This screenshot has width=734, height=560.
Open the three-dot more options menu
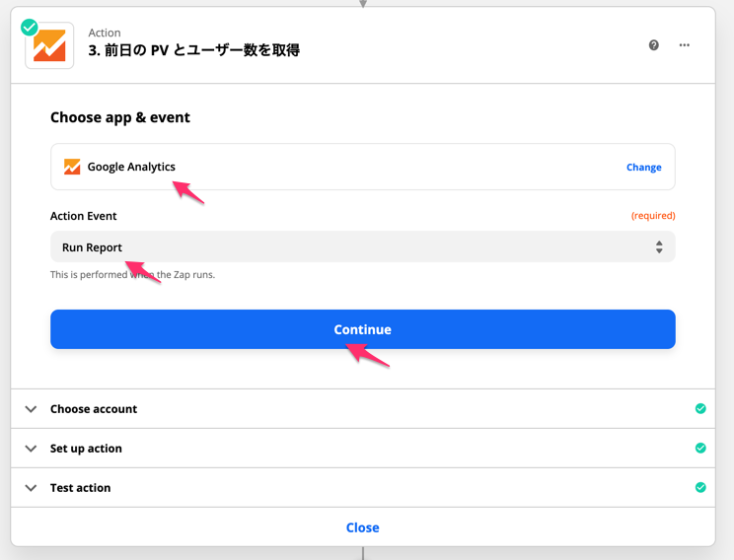pos(685,45)
